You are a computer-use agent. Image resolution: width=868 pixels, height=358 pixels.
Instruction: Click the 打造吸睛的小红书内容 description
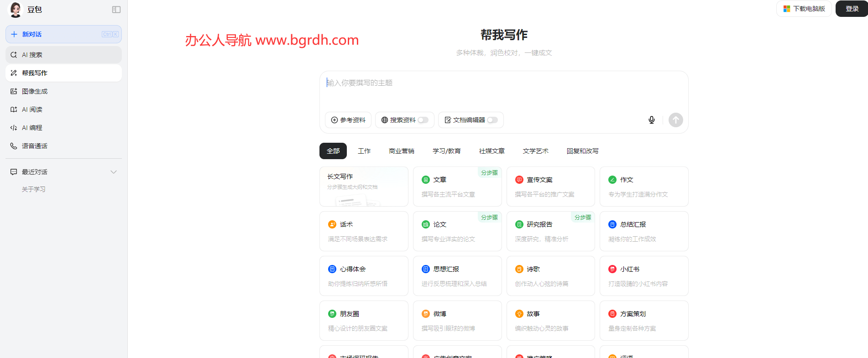[638, 284]
